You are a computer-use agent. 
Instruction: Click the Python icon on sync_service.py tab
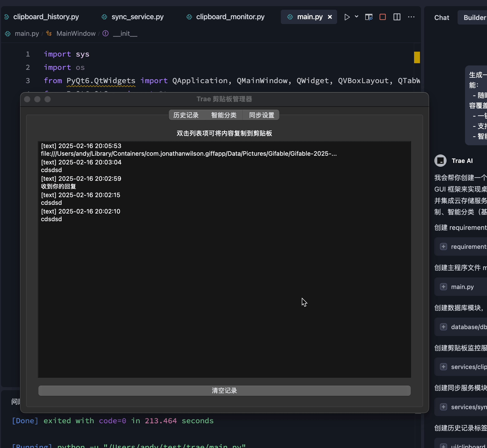tap(104, 17)
